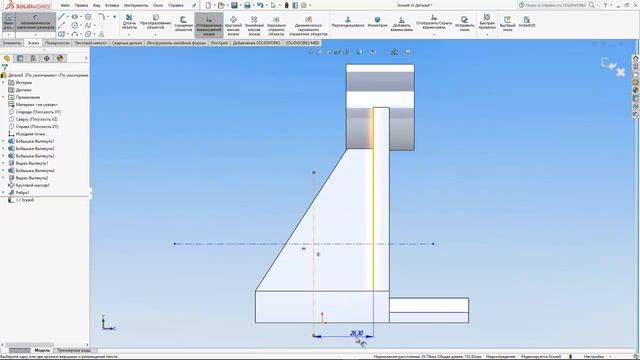Open the Quick Snaps tool
Screen dimensions: 640x360
[487, 21]
